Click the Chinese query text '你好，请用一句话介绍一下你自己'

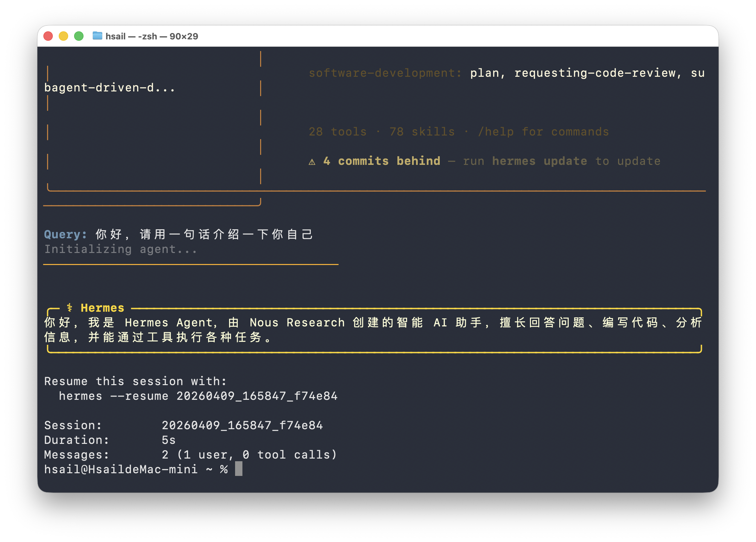point(204,235)
